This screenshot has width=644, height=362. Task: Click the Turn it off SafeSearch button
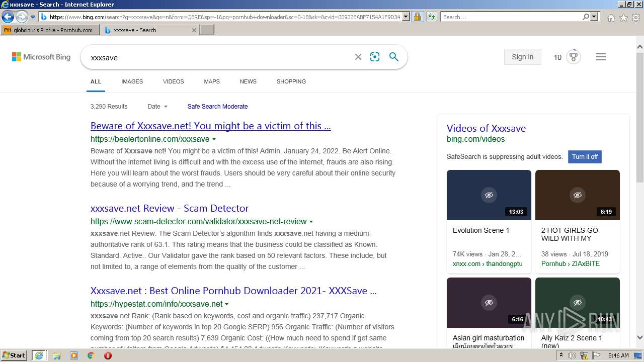coord(585,157)
